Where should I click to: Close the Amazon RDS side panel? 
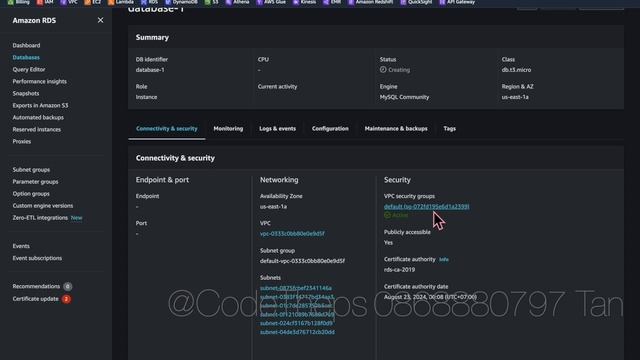tap(100, 20)
